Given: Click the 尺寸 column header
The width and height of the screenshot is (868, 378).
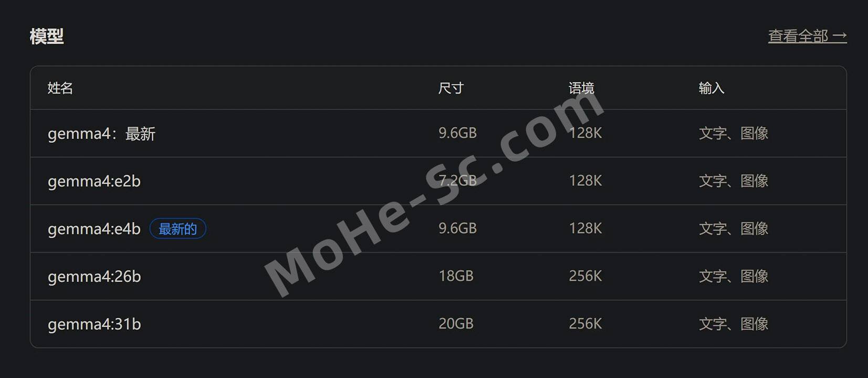Looking at the screenshot, I should coord(451,88).
